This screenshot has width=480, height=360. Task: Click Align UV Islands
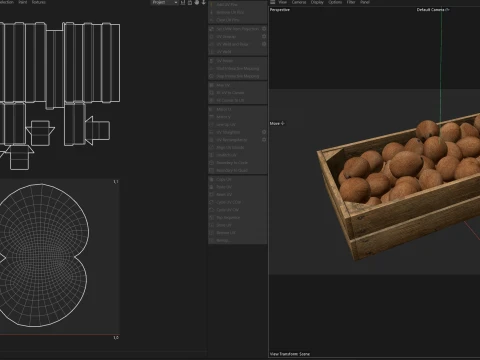pos(237,148)
